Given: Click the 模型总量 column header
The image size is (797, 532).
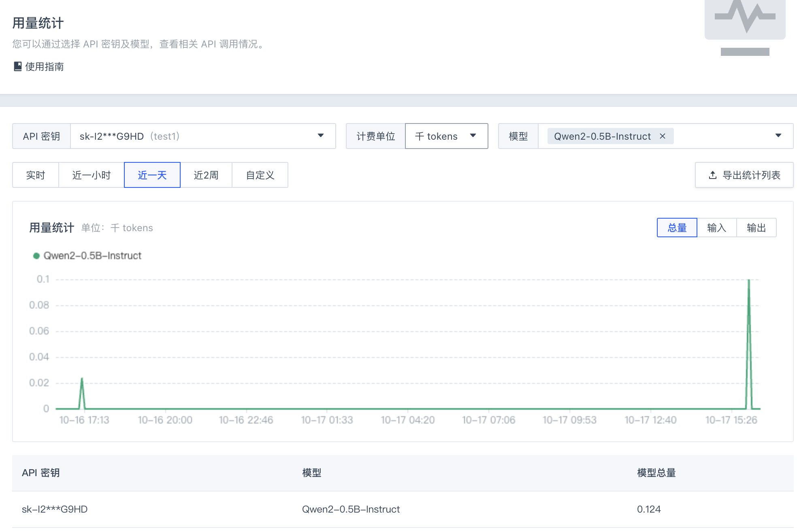Looking at the screenshot, I should click(656, 472).
